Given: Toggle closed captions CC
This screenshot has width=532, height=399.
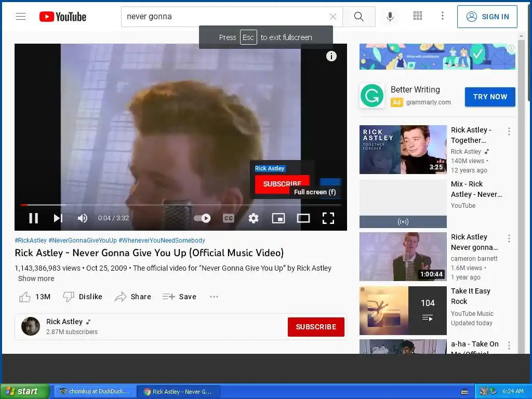Looking at the screenshot, I should pos(229,218).
